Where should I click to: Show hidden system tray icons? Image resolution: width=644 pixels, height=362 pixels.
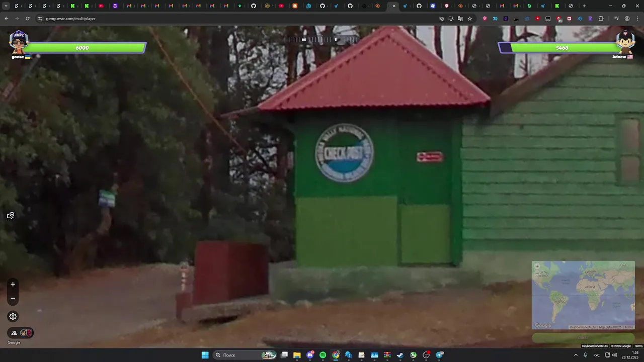[x=576, y=355]
